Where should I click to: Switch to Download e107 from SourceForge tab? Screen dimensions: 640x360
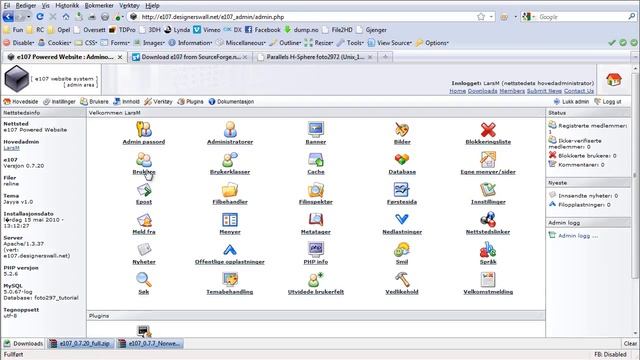(x=191, y=57)
